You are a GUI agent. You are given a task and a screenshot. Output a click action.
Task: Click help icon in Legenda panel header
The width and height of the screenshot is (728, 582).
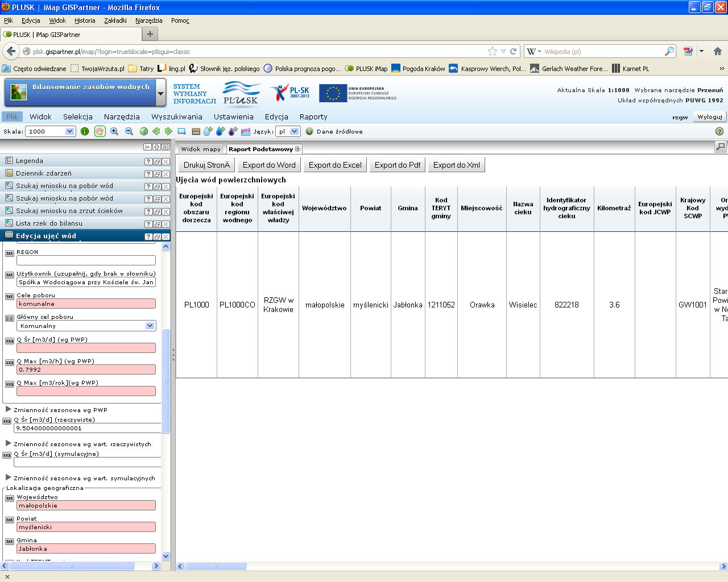[x=148, y=161]
